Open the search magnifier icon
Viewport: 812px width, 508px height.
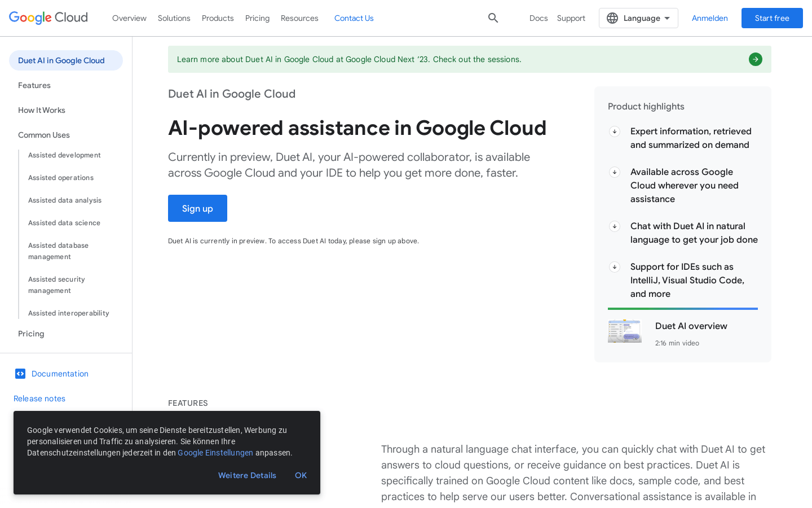493,17
